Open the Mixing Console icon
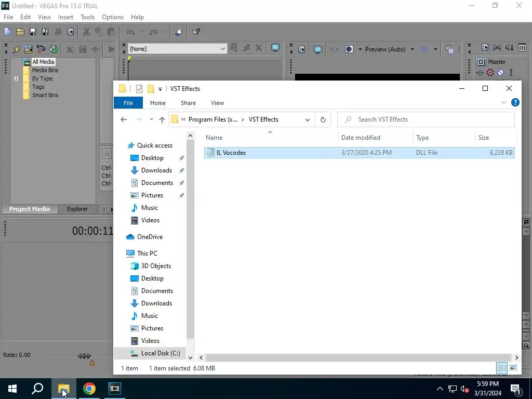 522,47
